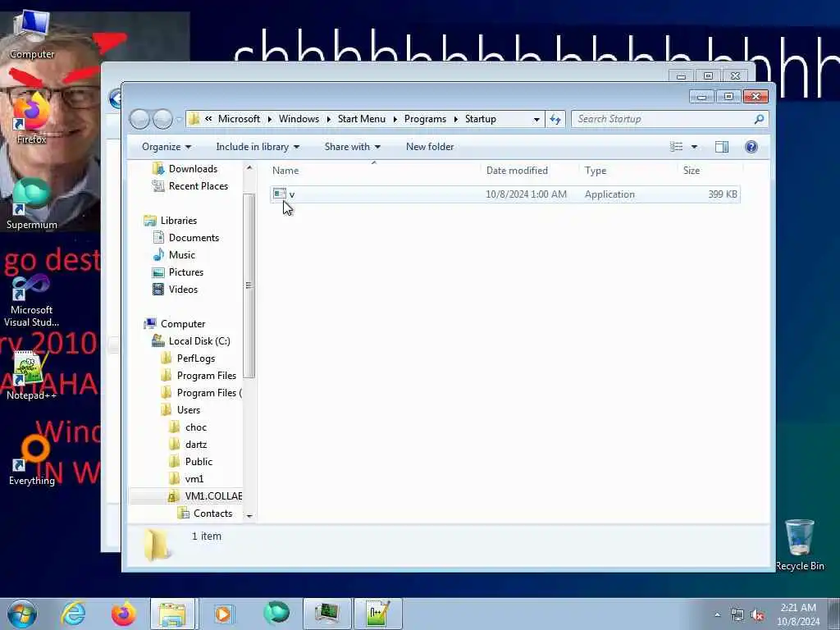Image resolution: width=840 pixels, height=630 pixels.
Task: Change the view mode icon
Action: [677, 147]
